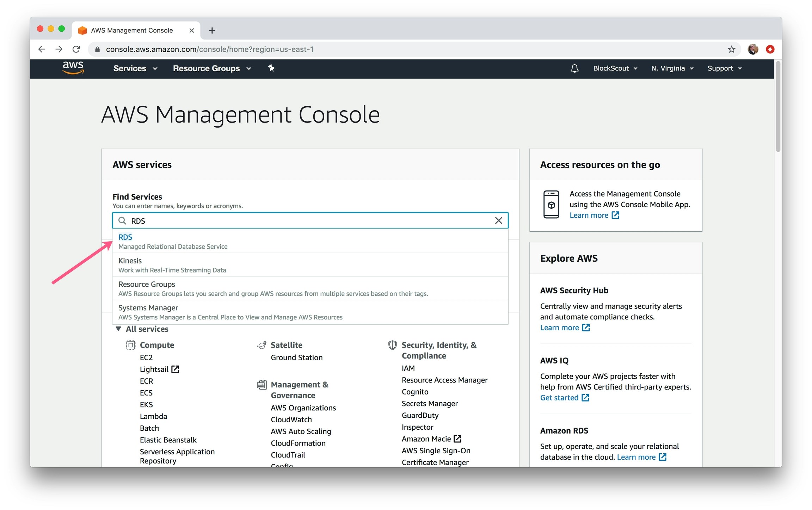Screen dimensions: 812x510
Task: Click the browser reload icon
Action: pos(76,49)
